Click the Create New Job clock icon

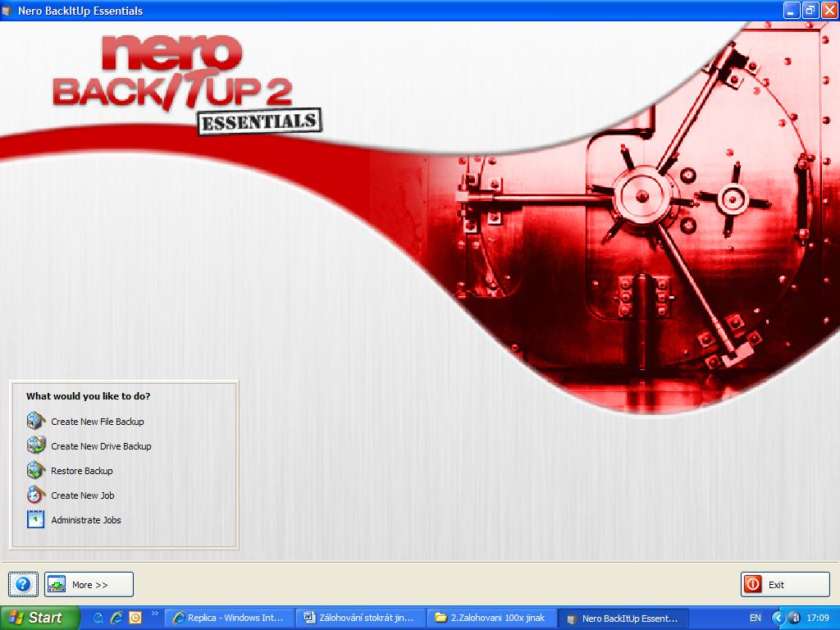(35, 495)
